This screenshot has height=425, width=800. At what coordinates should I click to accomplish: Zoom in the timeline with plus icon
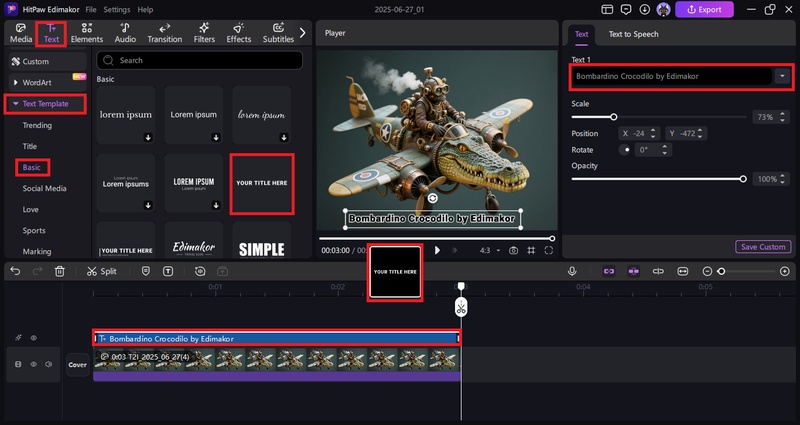[785, 271]
